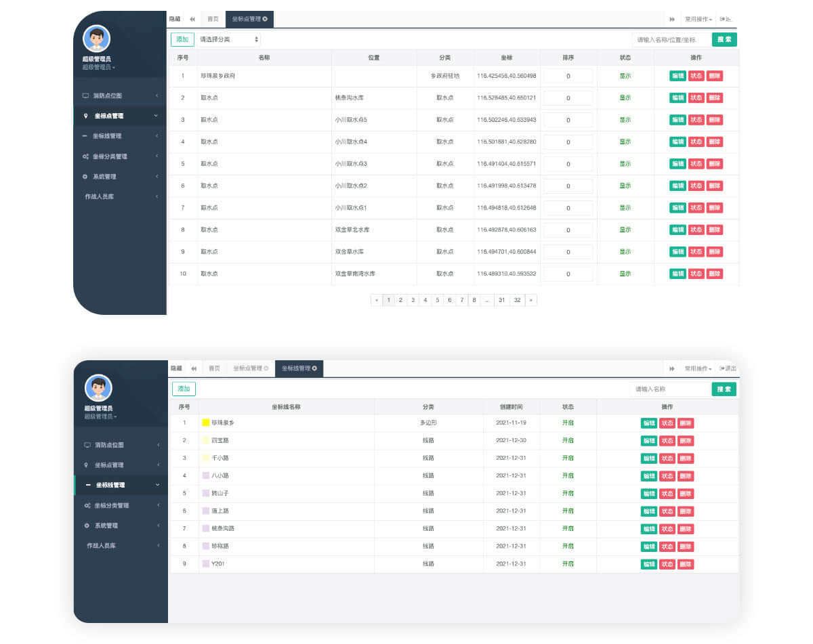The image size is (813, 644).
Task: Open the 首页 tab in the upper window
Action: pos(213,19)
